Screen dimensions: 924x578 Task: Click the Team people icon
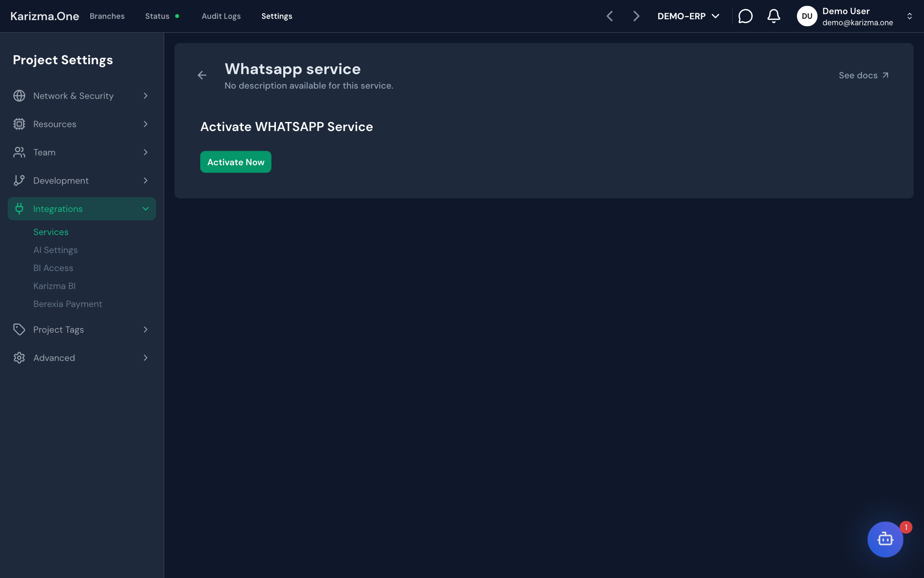click(19, 152)
